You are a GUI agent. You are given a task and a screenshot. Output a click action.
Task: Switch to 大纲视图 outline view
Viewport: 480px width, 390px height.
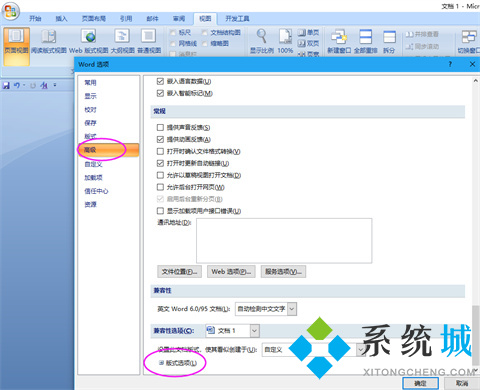[x=122, y=42]
